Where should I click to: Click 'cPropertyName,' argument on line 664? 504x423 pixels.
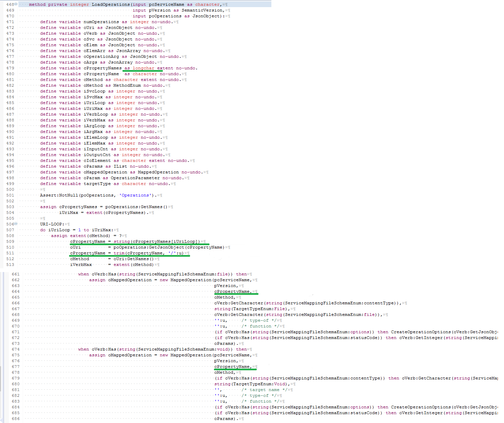[233, 291]
